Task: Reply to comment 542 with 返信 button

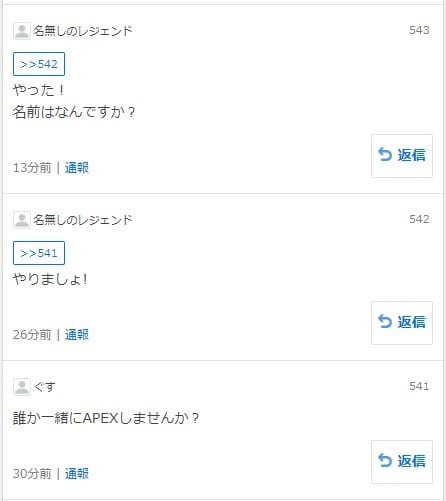Action: point(402,323)
